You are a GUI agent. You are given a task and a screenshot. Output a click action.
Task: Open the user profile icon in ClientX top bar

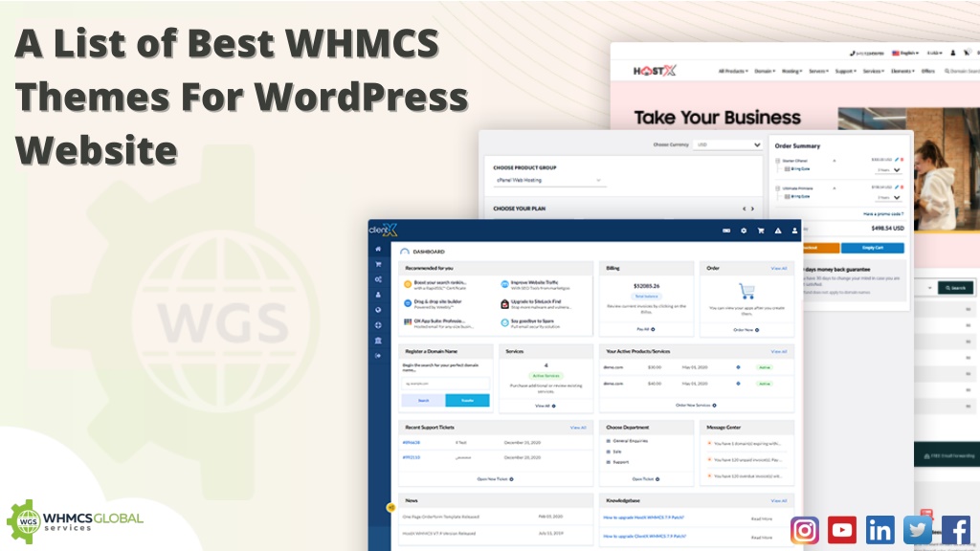[x=795, y=231]
